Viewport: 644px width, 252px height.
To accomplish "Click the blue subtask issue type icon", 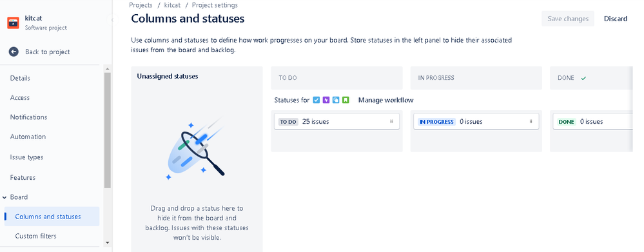I will click(x=336, y=100).
